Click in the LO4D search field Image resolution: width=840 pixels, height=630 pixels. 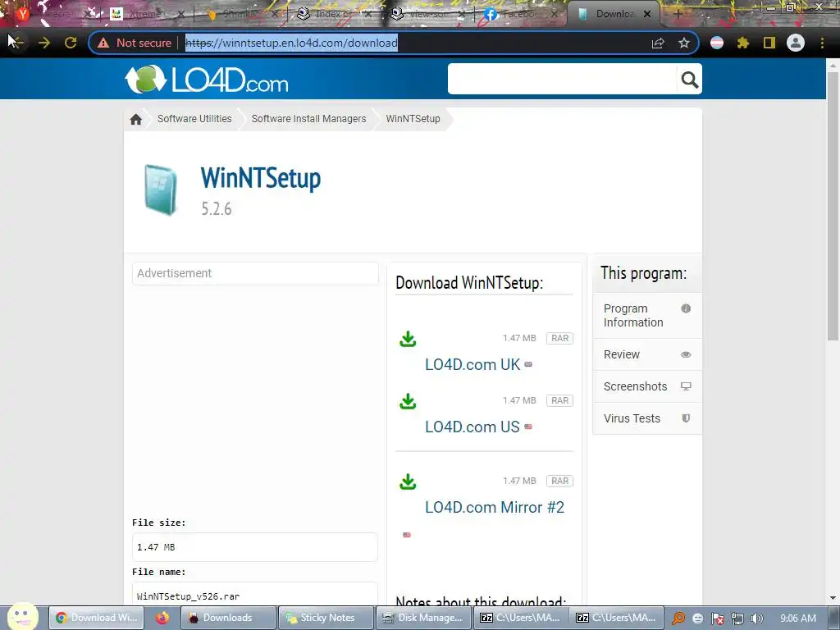point(563,80)
